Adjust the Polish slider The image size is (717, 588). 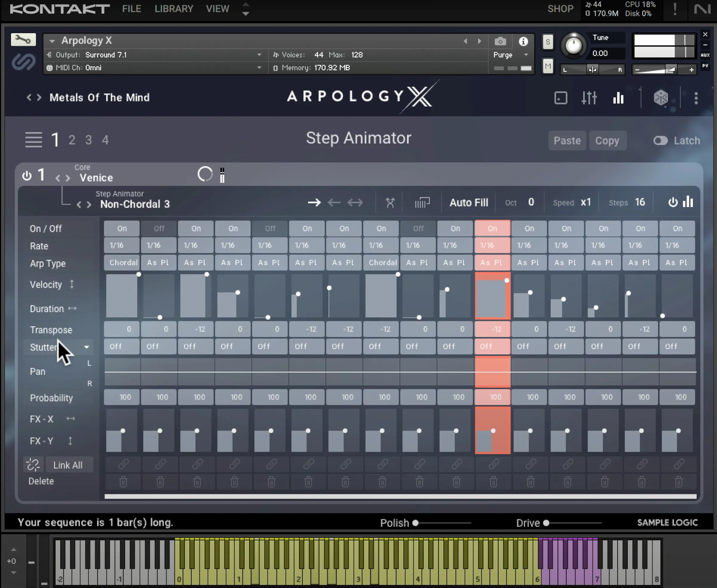pyautogui.click(x=442, y=523)
